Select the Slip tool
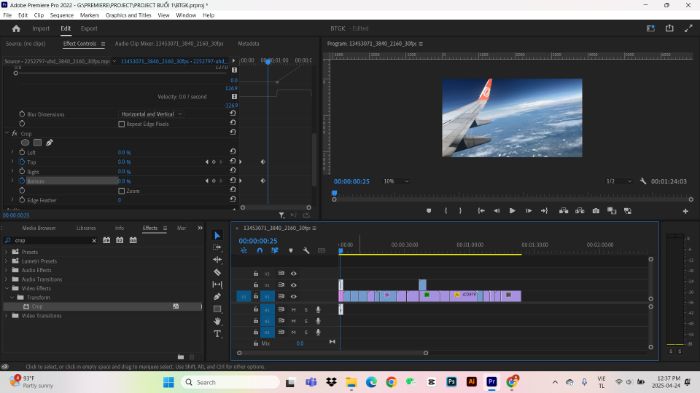 217,284
